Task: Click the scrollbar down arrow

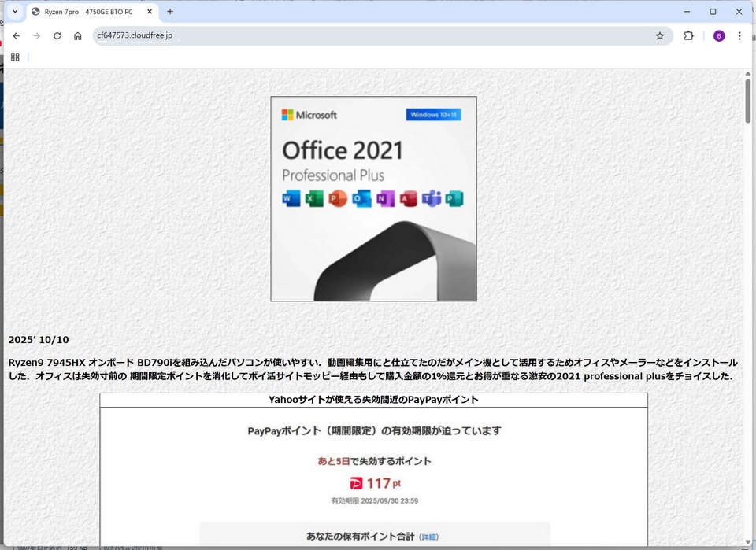Action: click(x=747, y=541)
